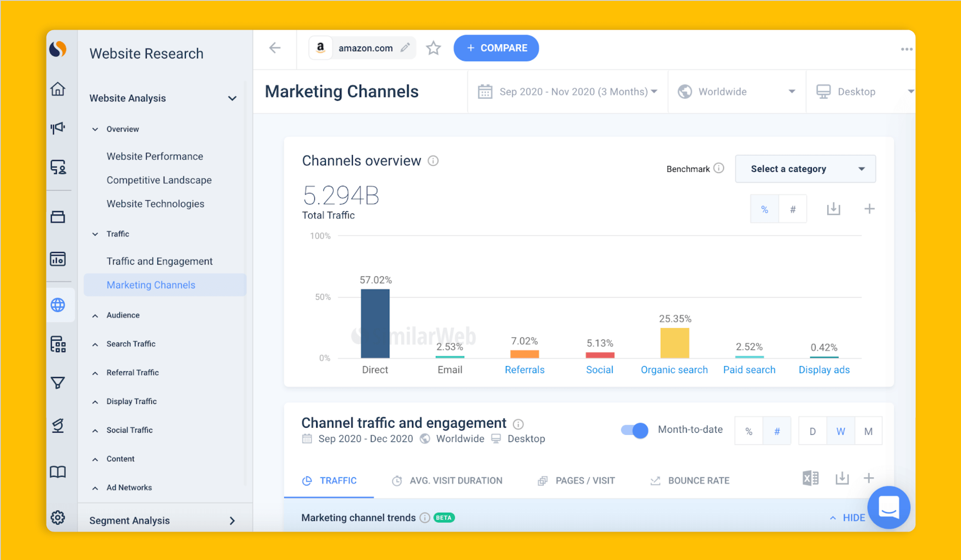Screen dimensions: 961x560
Task: Open the chat support bubble
Action: (x=889, y=508)
